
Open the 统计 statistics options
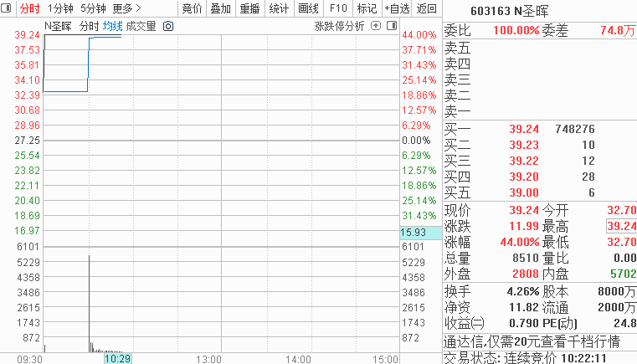tap(279, 8)
